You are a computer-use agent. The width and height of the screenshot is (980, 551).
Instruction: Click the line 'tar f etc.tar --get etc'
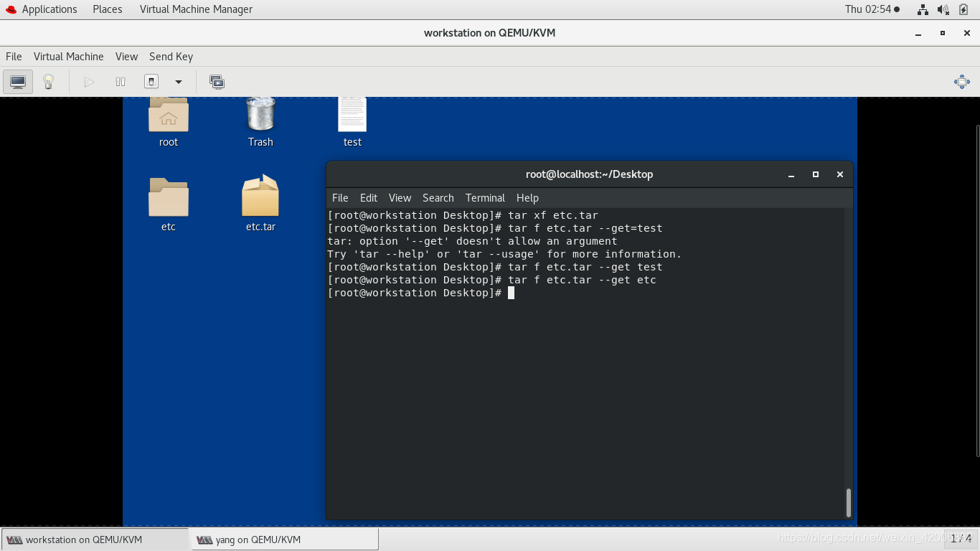pos(582,280)
